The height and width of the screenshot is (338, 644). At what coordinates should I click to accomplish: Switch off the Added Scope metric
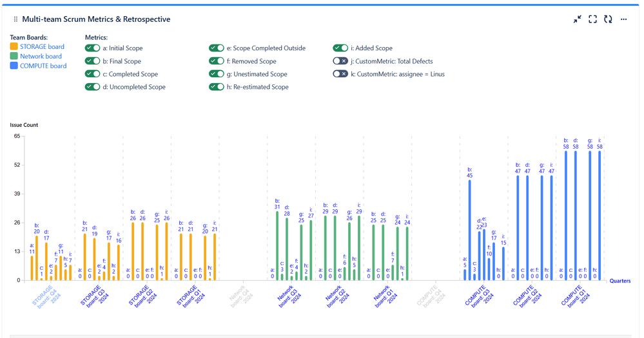pos(340,48)
